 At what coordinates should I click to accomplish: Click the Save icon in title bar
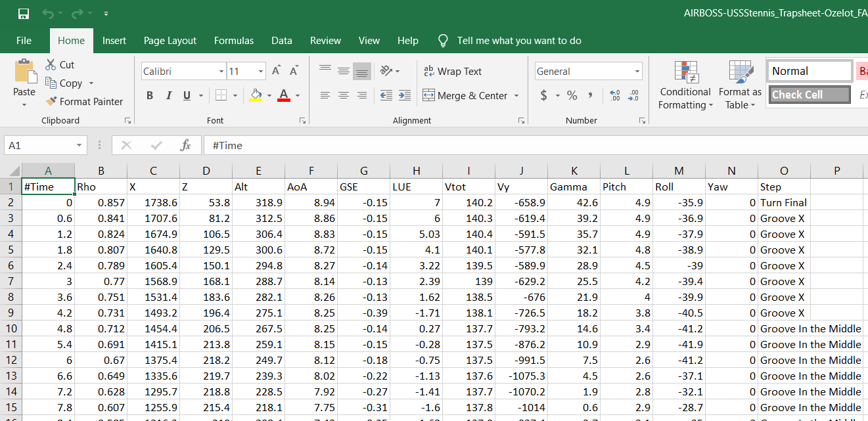tap(24, 13)
